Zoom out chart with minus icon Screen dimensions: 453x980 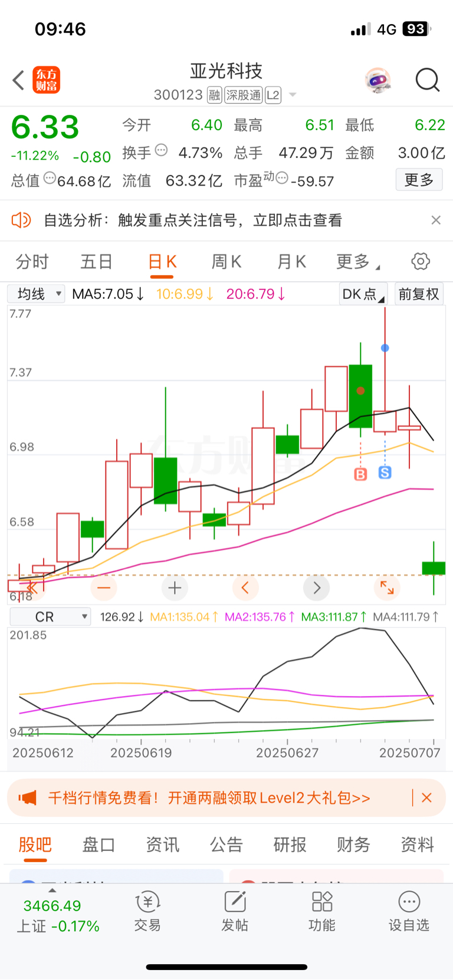click(x=104, y=588)
